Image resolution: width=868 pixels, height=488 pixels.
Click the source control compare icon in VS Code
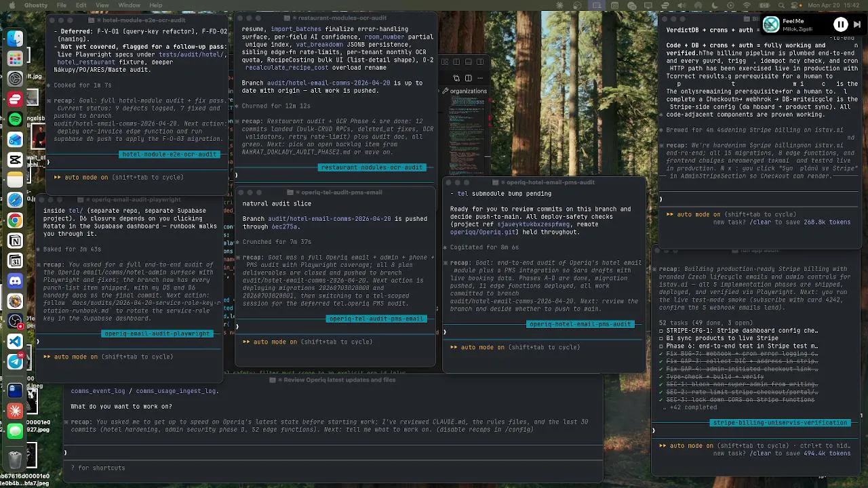pos(457,78)
